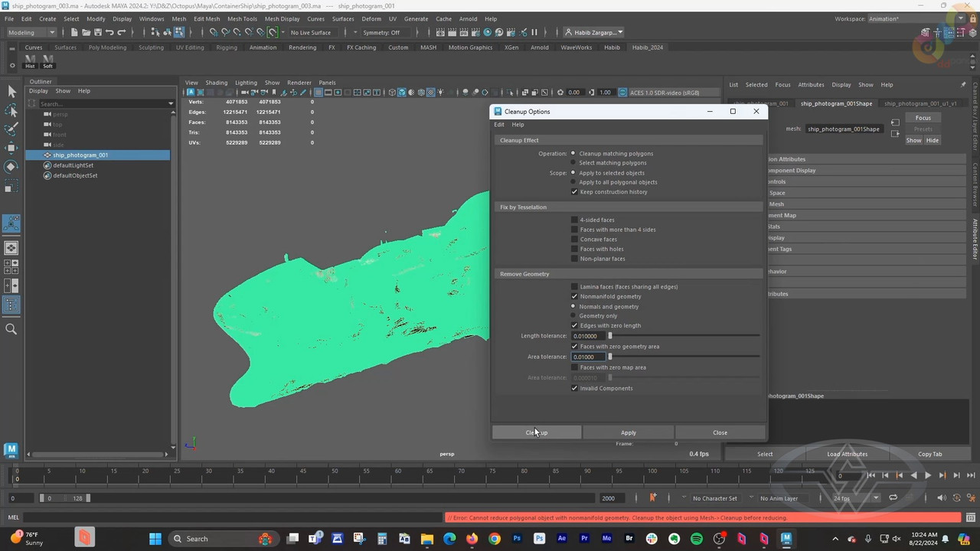Click the pause icon in status line
Screen dimensions: 980x551
click(x=534, y=32)
